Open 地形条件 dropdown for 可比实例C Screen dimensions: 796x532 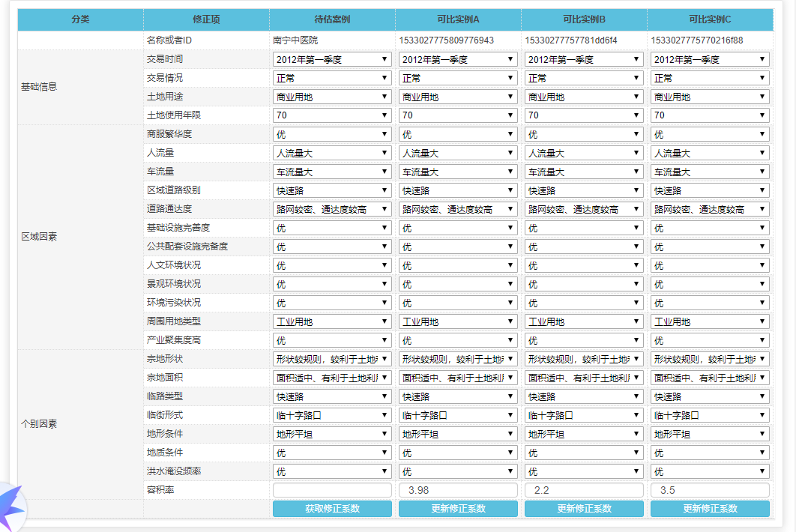coord(710,434)
